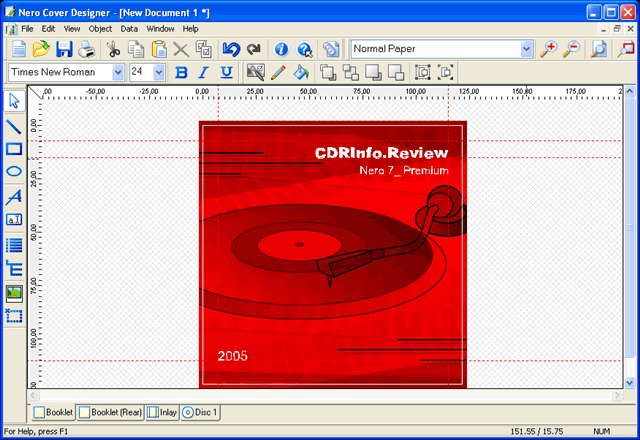Open the Data menu
This screenshot has height=440, width=640.
129,29
